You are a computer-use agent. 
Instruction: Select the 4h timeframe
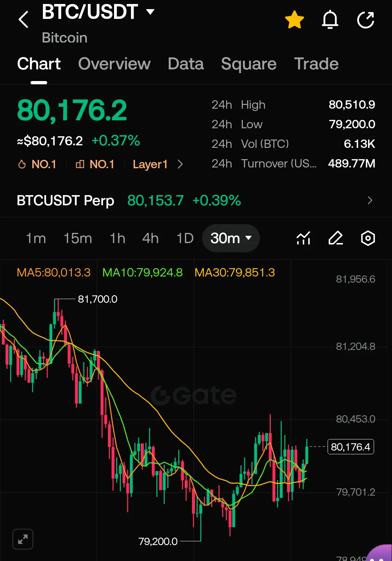pos(150,238)
